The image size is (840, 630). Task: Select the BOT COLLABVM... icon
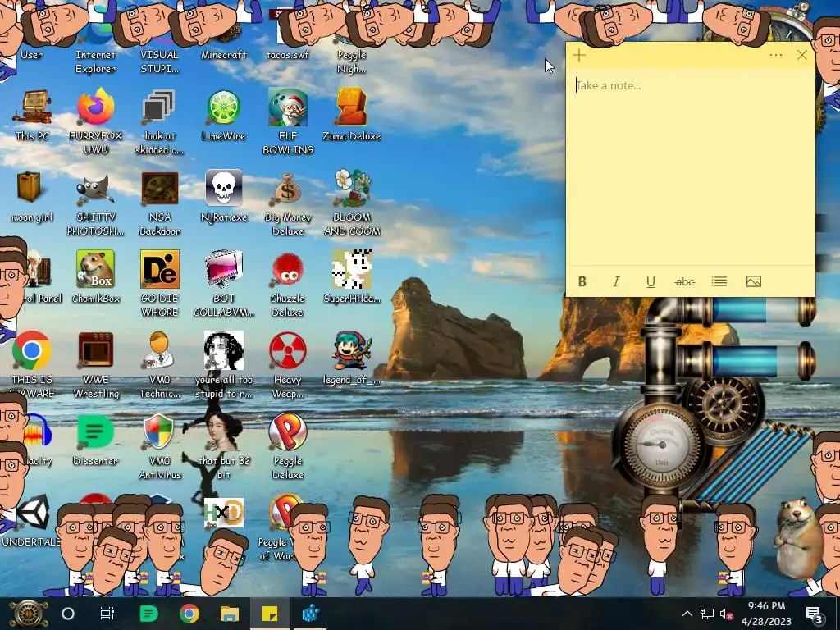coord(223,284)
